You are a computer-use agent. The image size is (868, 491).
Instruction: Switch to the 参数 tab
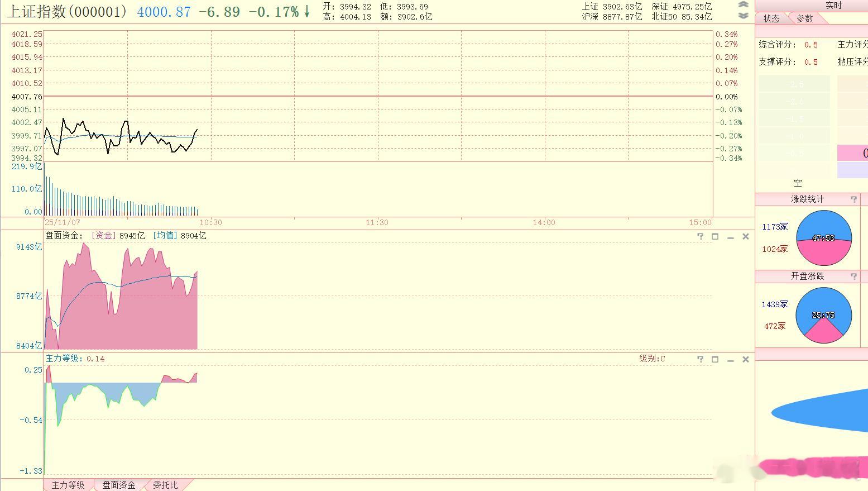805,18
